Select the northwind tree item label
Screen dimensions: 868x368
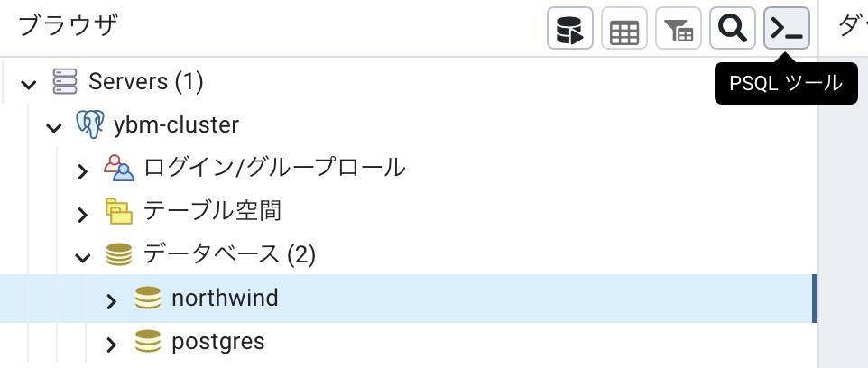(x=225, y=299)
